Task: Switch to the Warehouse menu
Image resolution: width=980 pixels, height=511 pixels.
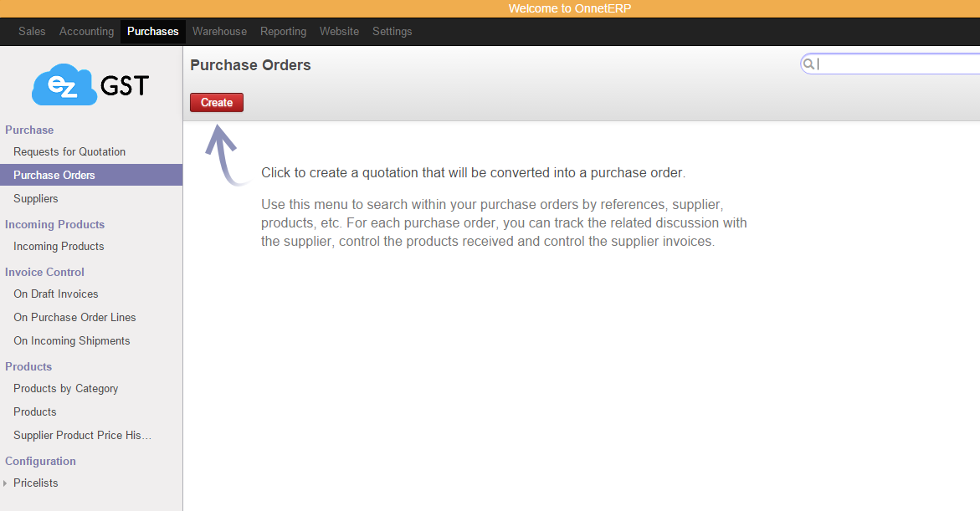Action: [219, 31]
